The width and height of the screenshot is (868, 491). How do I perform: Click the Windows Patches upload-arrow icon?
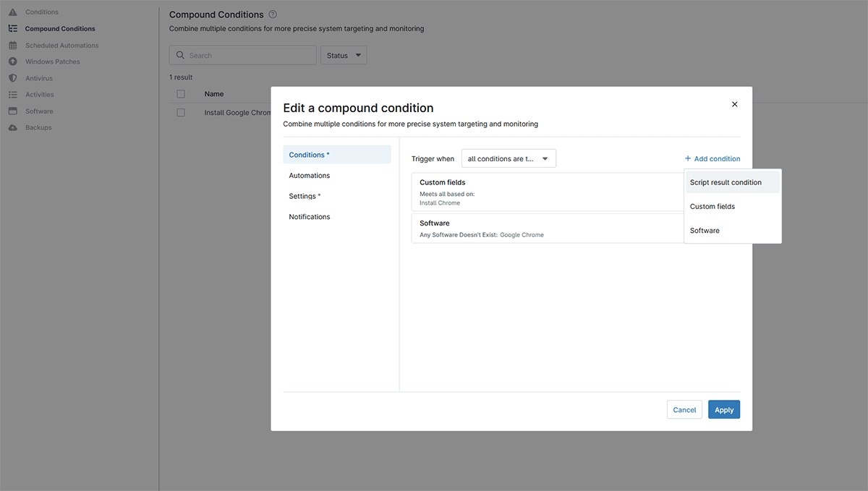coord(14,61)
